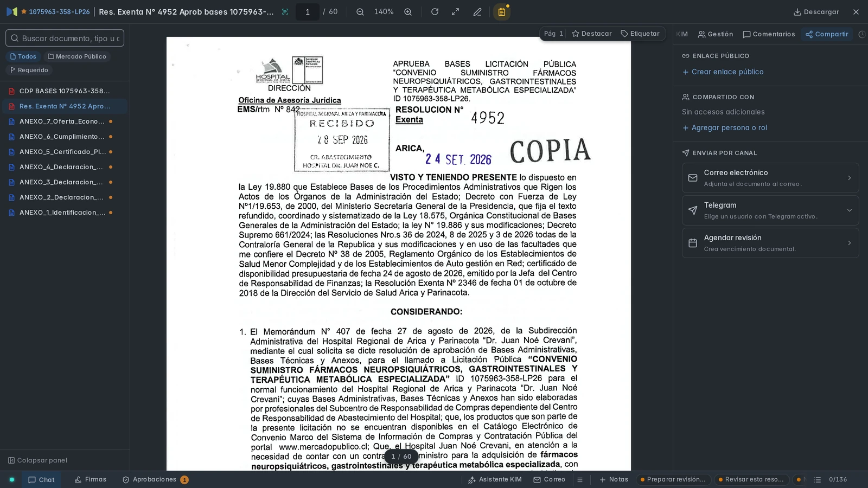
Task: Activate the pen annotation tool
Action: 477,12
